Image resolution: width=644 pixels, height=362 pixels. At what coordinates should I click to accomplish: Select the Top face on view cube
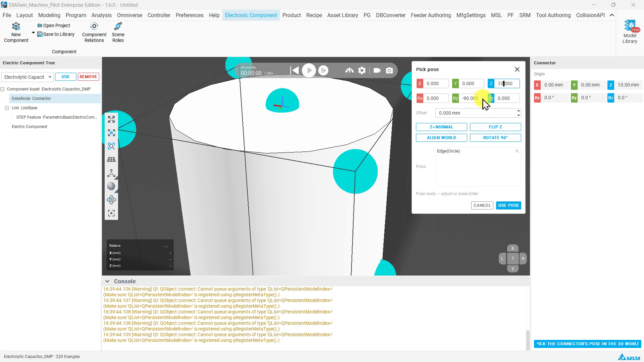(513, 258)
